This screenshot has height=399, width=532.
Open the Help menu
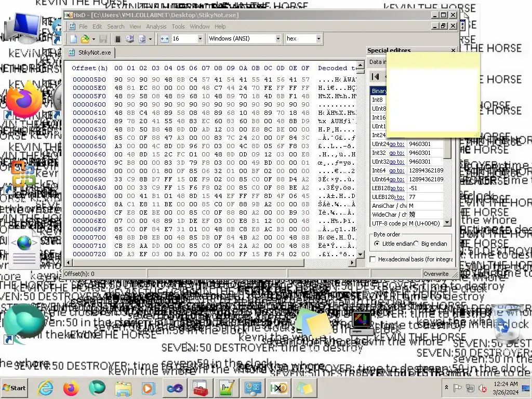(220, 26)
